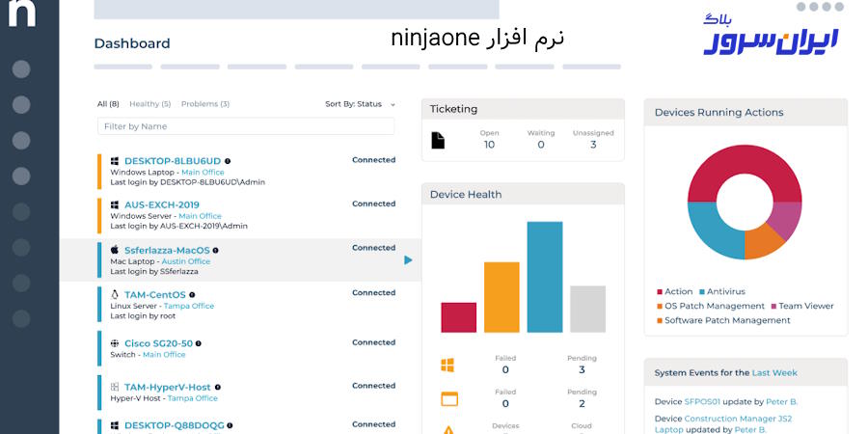Screen dimensions: 868x434
Task: Click Waiting tickets count 0
Action: click(541, 145)
